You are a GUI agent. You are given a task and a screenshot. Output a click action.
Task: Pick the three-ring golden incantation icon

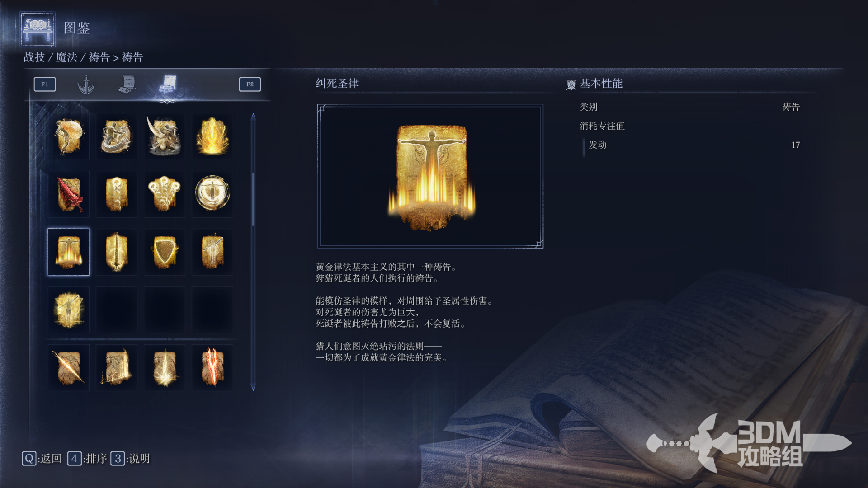point(165,194)
